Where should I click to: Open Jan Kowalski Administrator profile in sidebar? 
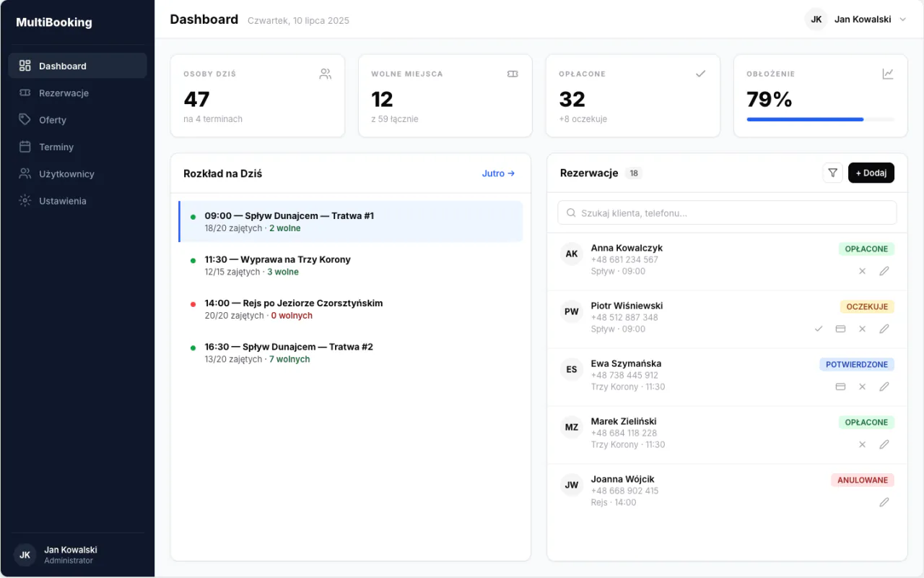[x=77, y=555]
